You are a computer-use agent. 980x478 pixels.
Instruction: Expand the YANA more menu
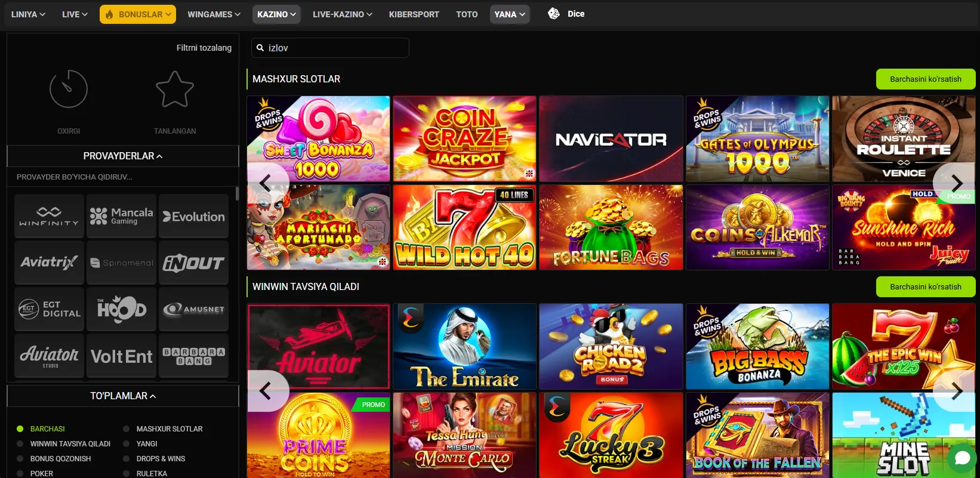(510, 14)
